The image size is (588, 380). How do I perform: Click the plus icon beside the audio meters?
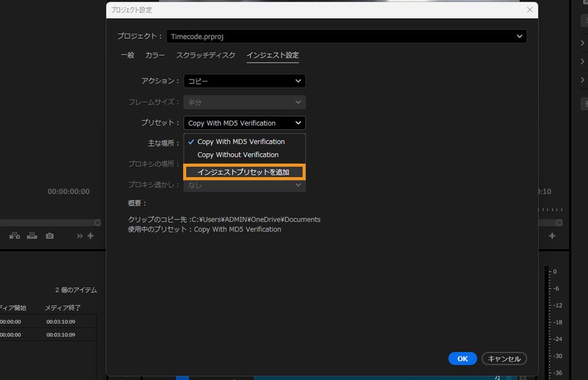(552, 235)
